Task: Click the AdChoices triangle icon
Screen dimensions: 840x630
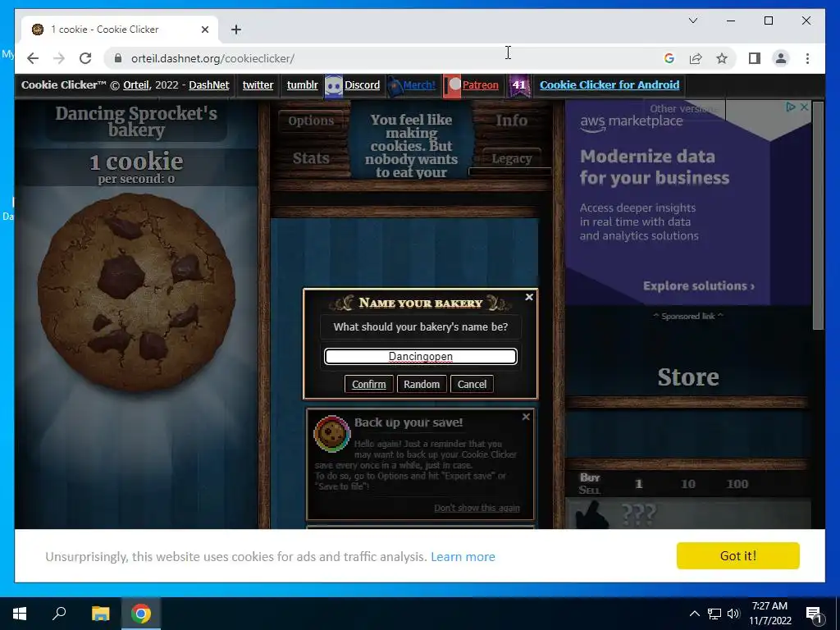Action: pyautogui.click(x=790, y=107)
